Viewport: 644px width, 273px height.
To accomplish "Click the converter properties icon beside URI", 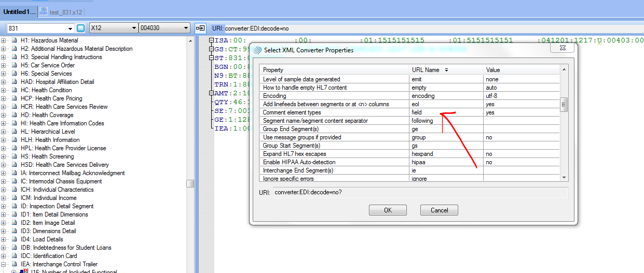I will click(200, 28).
